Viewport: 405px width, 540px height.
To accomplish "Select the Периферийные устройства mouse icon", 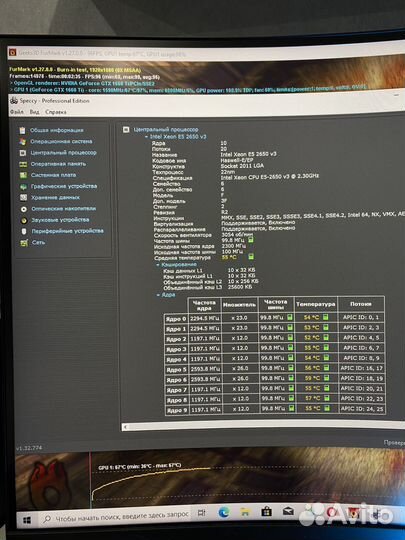I will pyautogui.click(x=24, y=231).
